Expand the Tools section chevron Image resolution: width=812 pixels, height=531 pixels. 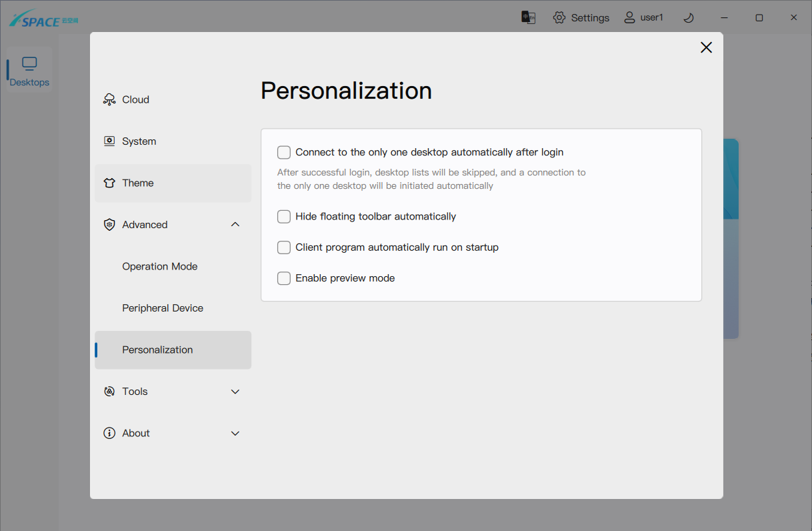235,392
